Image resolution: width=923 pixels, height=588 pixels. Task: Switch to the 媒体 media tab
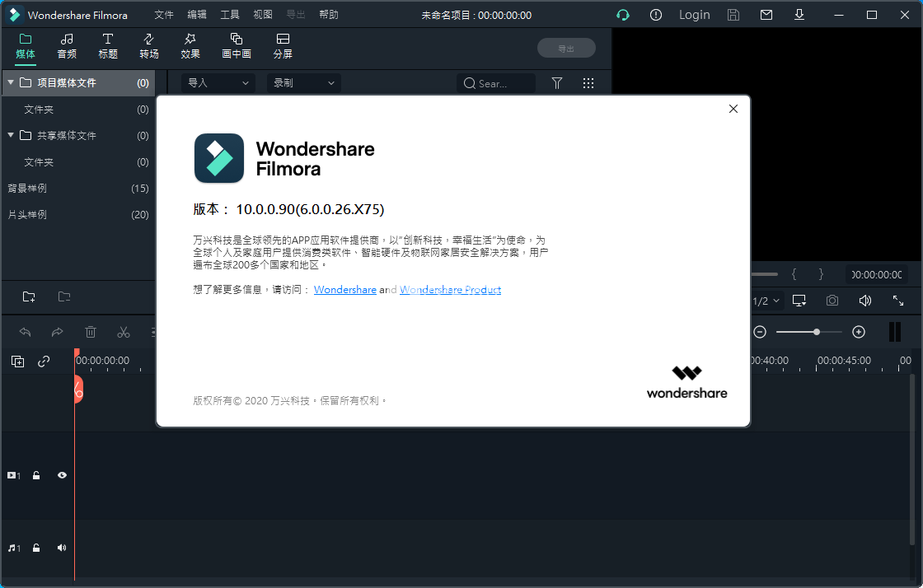[26, 46]
